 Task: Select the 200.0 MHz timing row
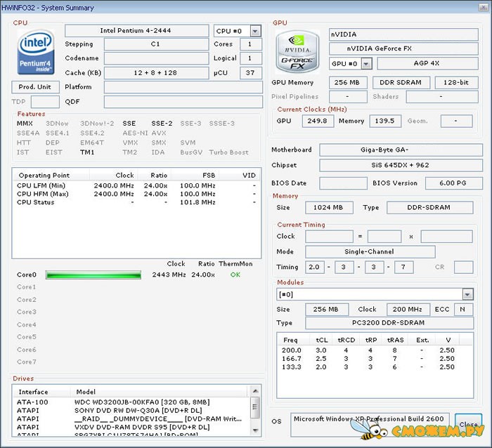coord(375,350)
